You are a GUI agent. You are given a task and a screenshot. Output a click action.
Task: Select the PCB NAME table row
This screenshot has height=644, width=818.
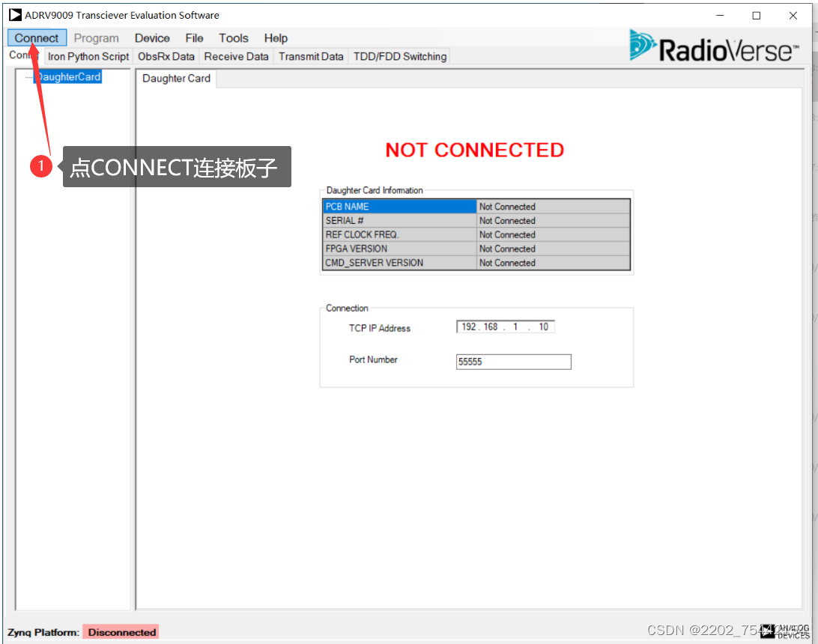pos(476,207)
